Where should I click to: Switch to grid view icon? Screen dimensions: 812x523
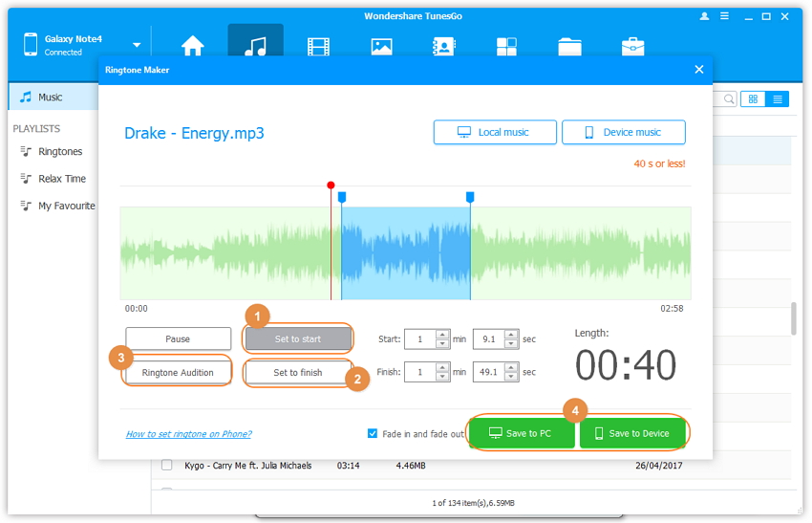click(753, 98)
